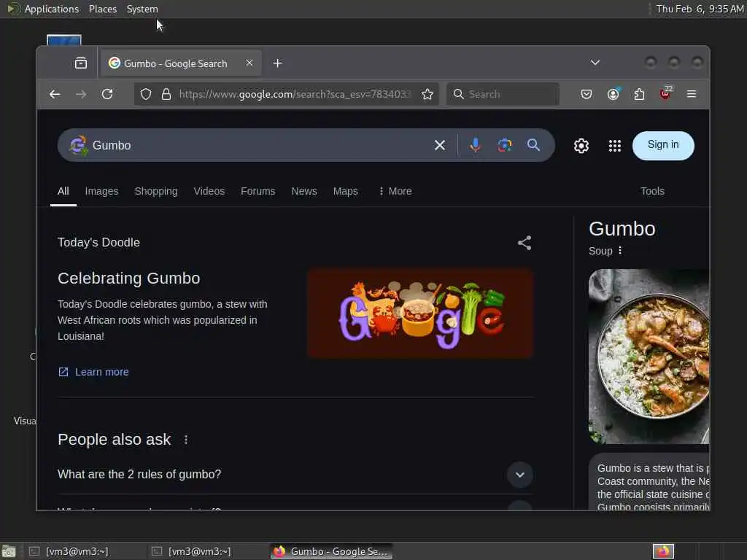The height and width of the screenshot is (560, 747).
Task: Clear the Gumbo search query
Action: 440,145
